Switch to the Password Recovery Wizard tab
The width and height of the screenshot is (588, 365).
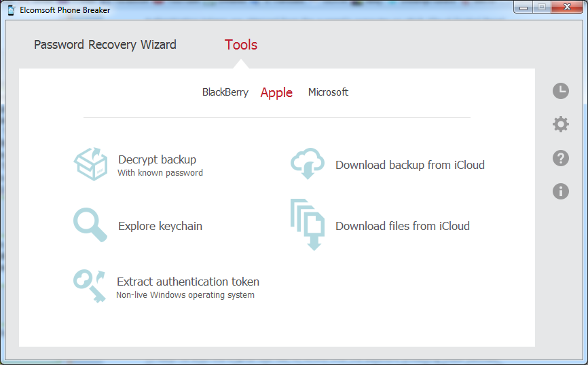105,45
